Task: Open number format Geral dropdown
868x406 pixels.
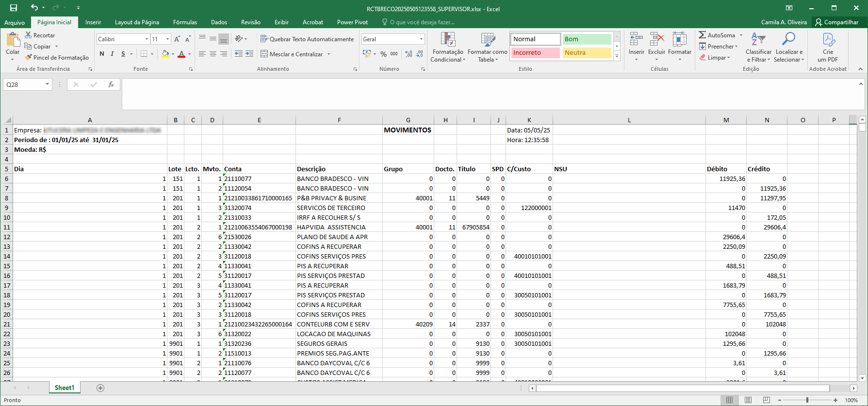Action: click(x=421, y=39)
